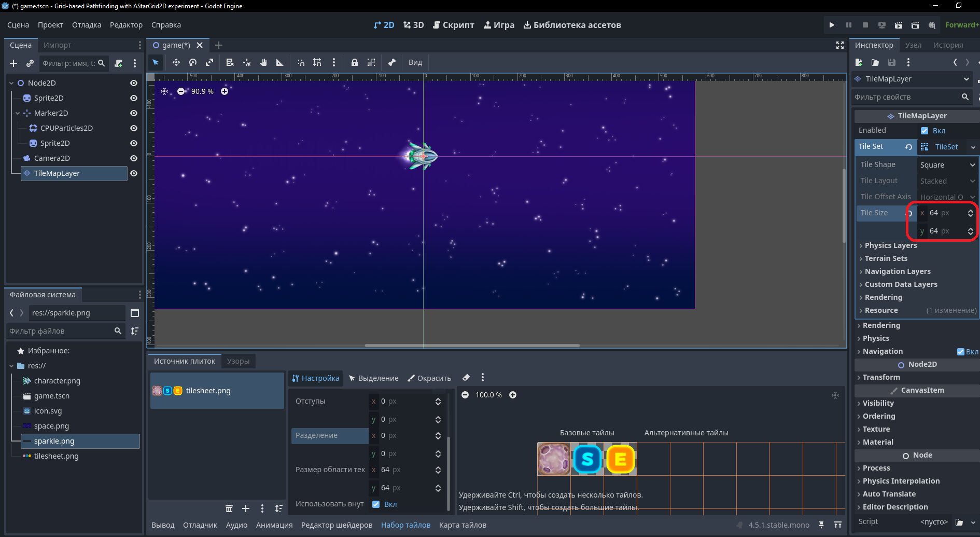
Task: Switch to the Узоры tab
Action: pyautogui.click(x=238, y=361)
